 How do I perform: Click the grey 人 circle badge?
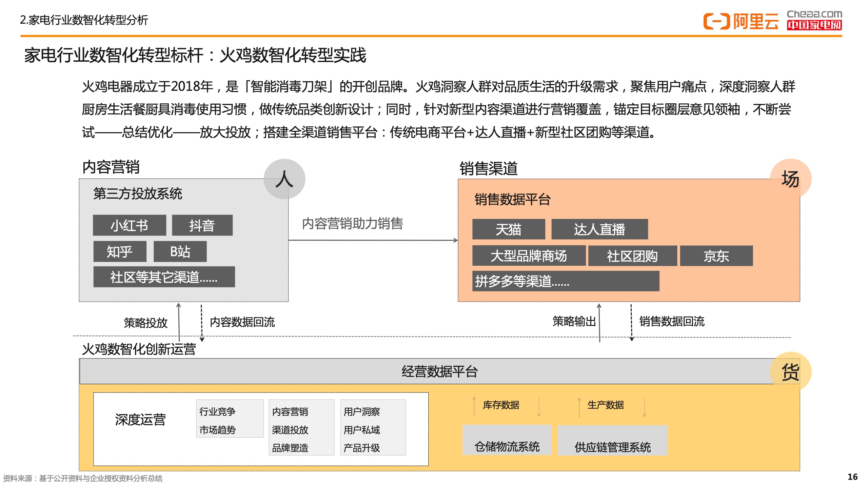[284, 179]
